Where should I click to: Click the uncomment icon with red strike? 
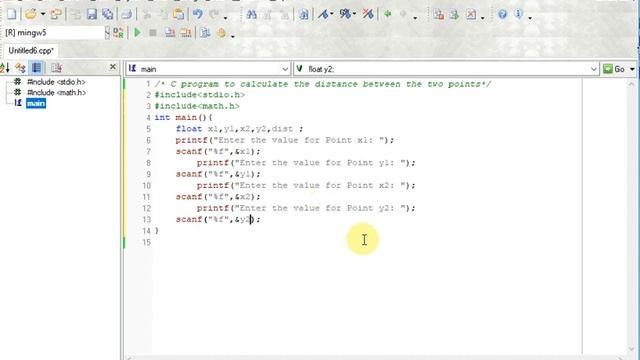[x=368, y=15]
